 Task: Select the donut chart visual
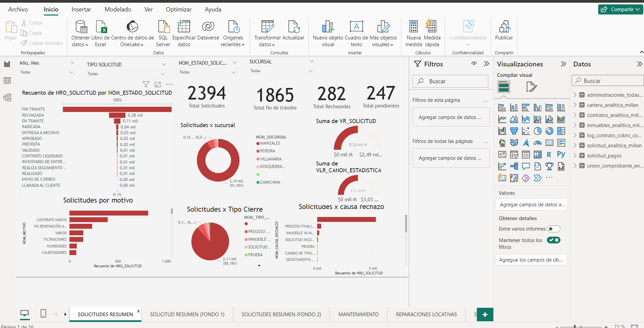[549, 131]
